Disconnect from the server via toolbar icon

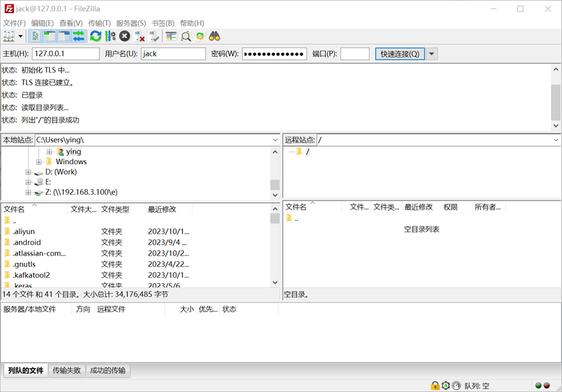coord(140,36)
